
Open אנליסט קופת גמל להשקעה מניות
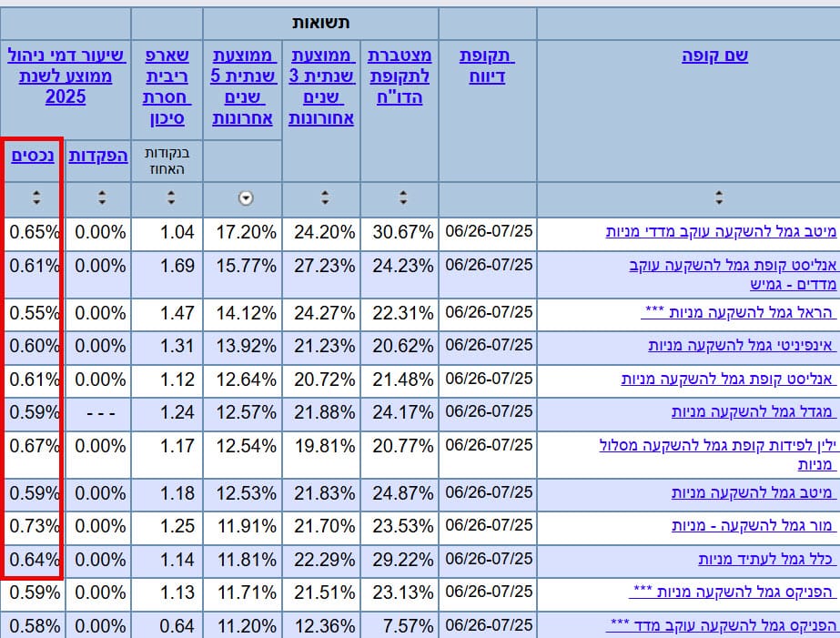729,379
